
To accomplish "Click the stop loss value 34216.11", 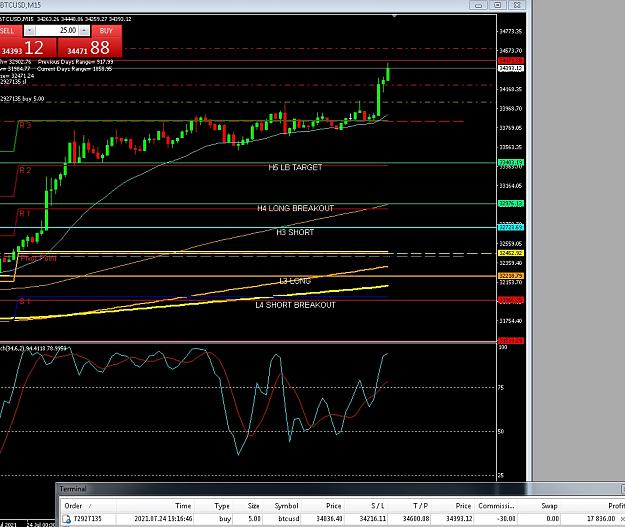I will 373,519.
